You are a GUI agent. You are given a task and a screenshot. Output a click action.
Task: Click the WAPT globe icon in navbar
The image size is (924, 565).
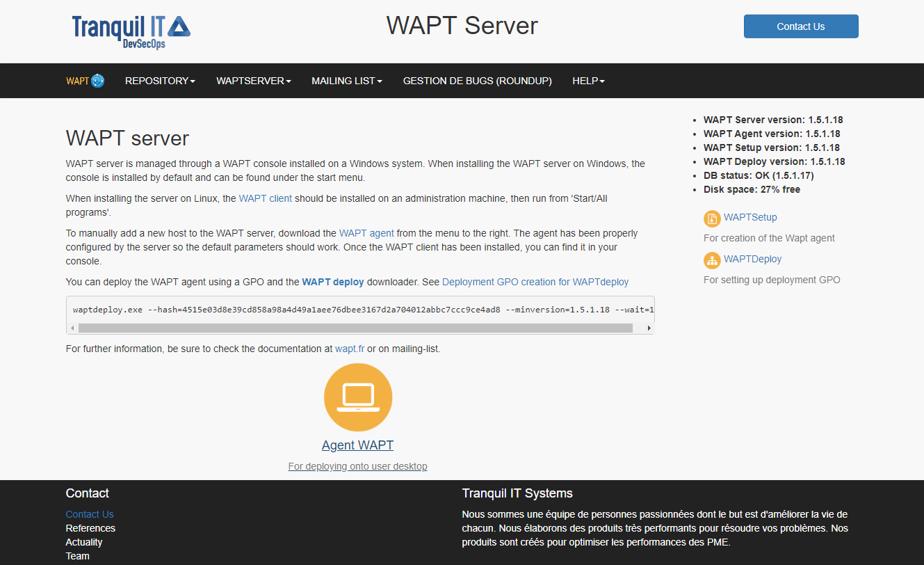tap(98, 81)
